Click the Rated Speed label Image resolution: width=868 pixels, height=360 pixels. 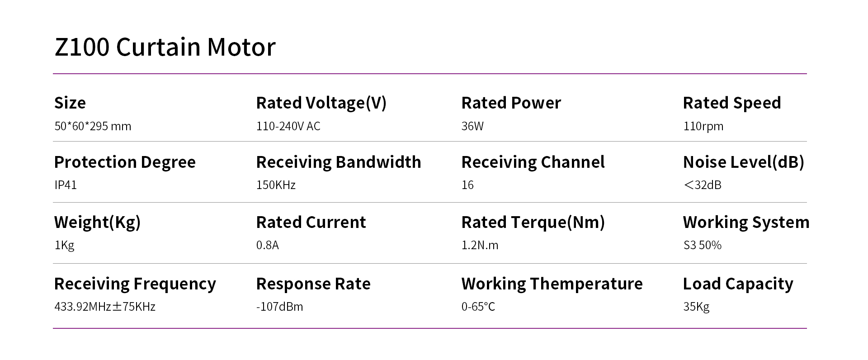point(731,103)
